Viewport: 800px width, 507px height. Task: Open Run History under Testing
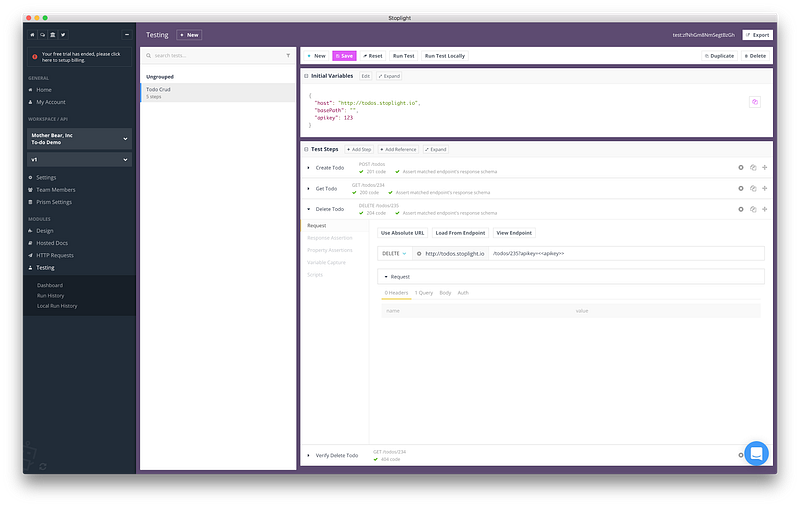pyautogui.click(x=51, y=295)
